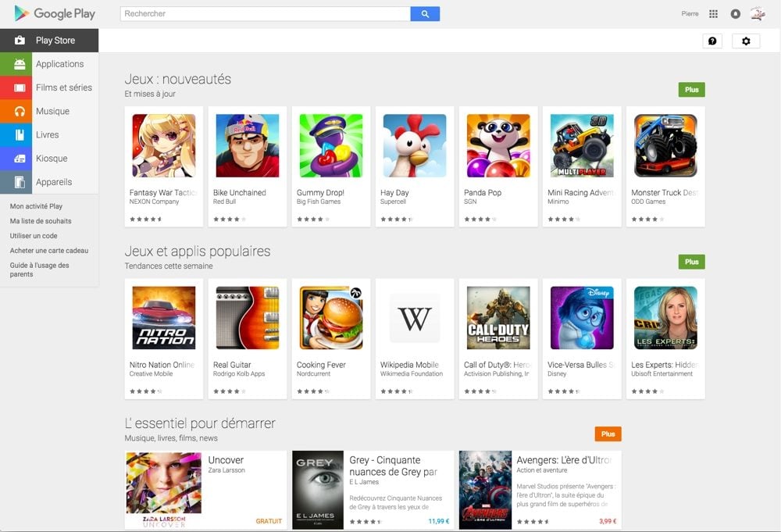Select the Cooking Fever app icon
The width and height of the screenshot is (781, 532).
tap(331, 318)
